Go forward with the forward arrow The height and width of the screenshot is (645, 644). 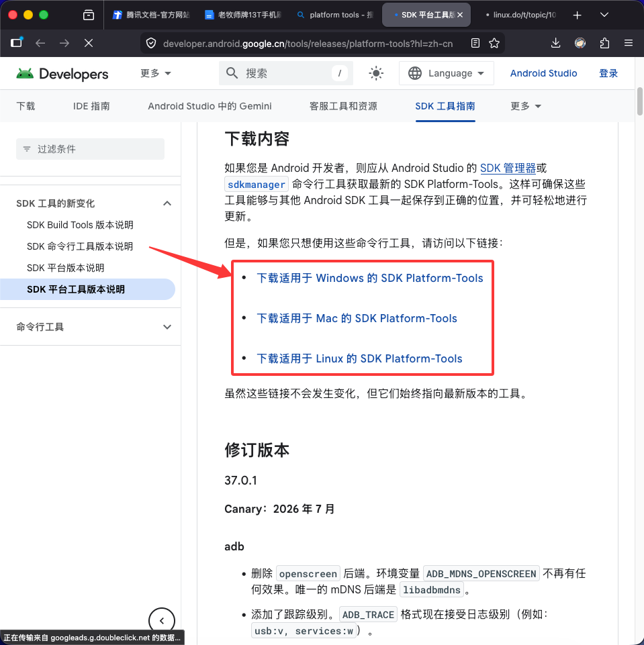pos(64,43)
